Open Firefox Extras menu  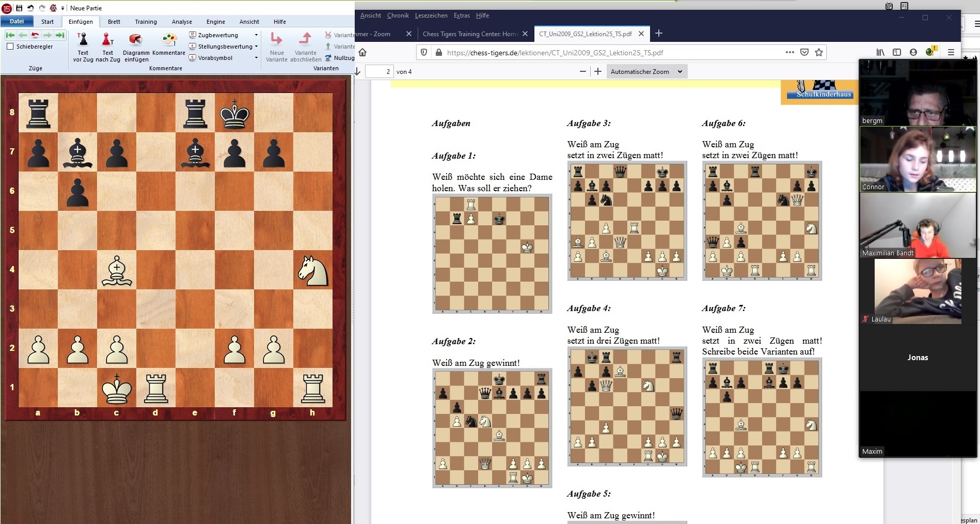click(x=462, y=16)
